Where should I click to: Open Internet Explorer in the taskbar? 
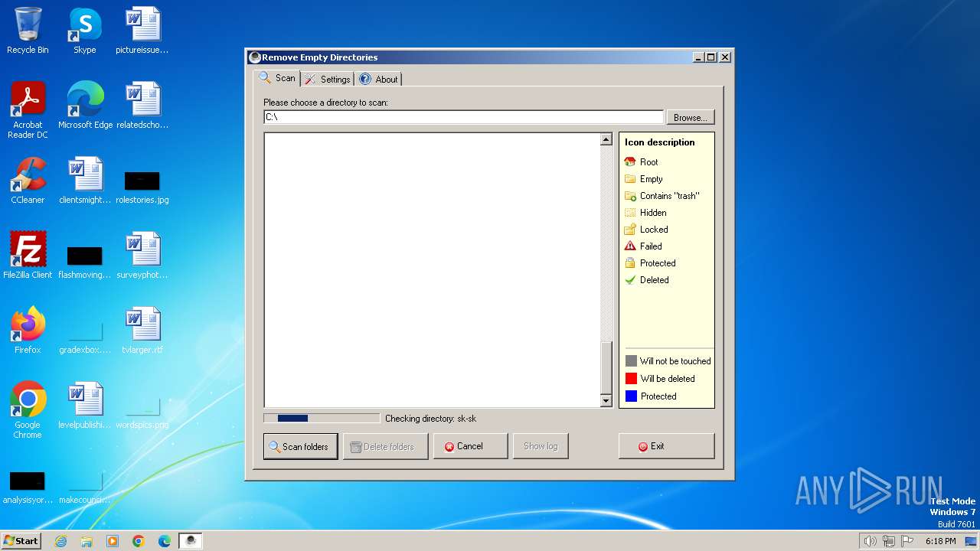(60, 541)
